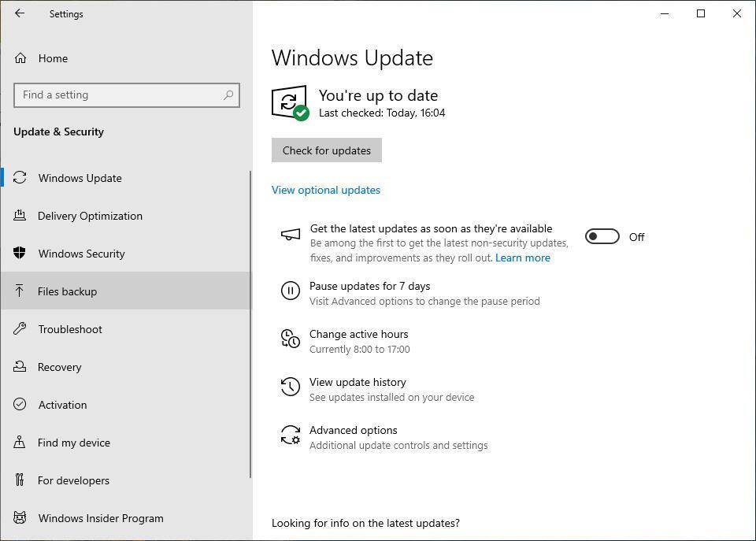Click the Windows Update sync icon in sidebar
Screen dimensions: 756x541
pyautogui.click(x=20, y=177)
